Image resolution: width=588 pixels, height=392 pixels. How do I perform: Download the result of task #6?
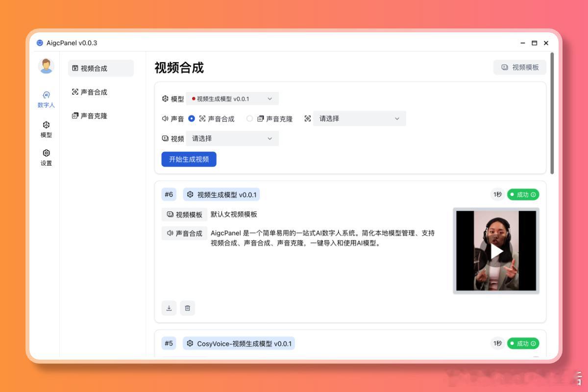[x=169, y=308]
